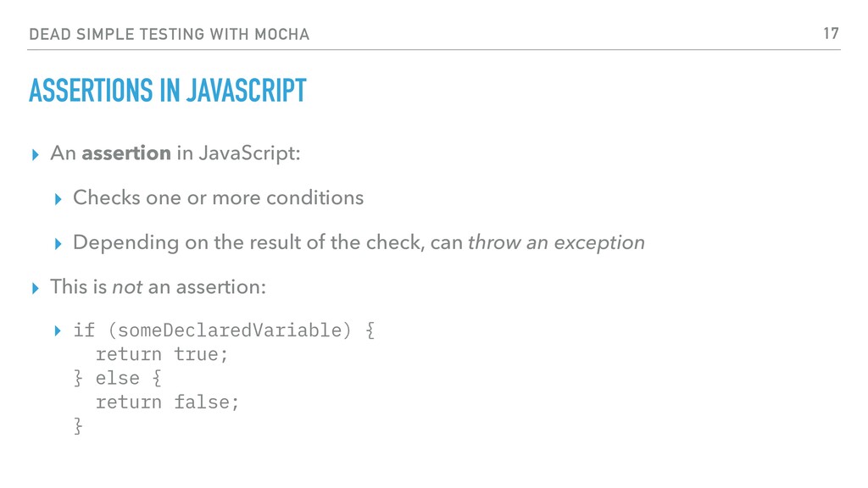This screenshot has width=868, height=488.
Task: Click the bold word 'assertion'
Action: click(x=126, y=152)
